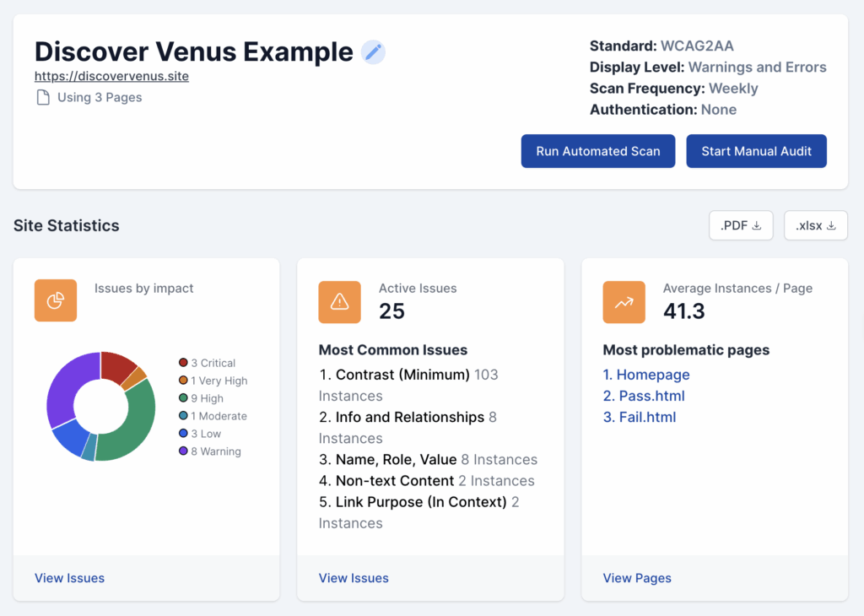Screen dimensions: 864x616
Task: Open View Issues in Active Issues card
Action: click(x=354, y=578)
